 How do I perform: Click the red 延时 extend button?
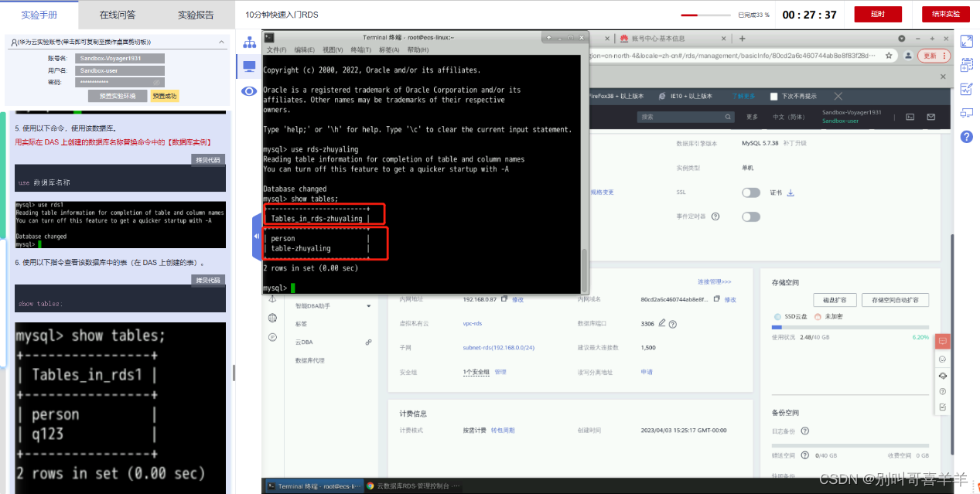point(877,14)
